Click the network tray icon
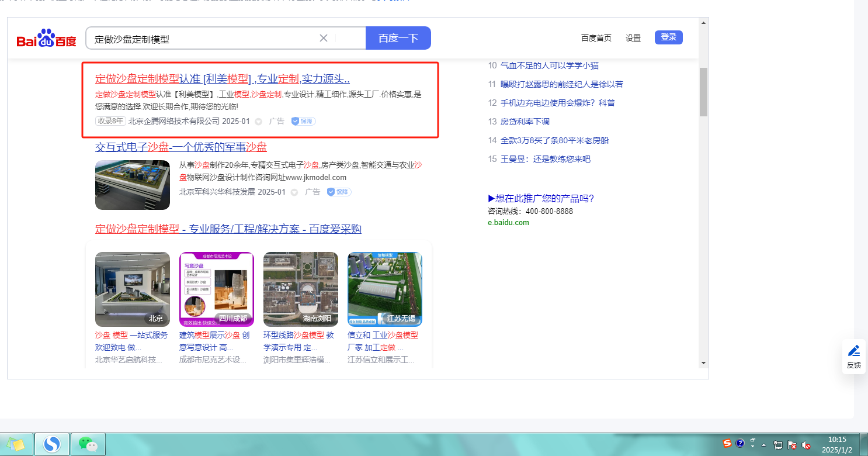The height and width of the screenshot is (456, 868). coord(778,445)
